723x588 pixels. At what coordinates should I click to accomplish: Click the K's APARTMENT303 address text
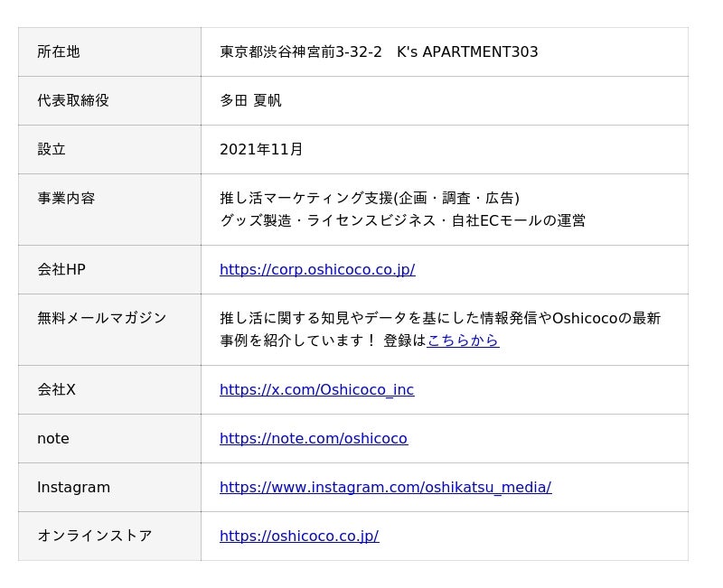click(467, 52)
